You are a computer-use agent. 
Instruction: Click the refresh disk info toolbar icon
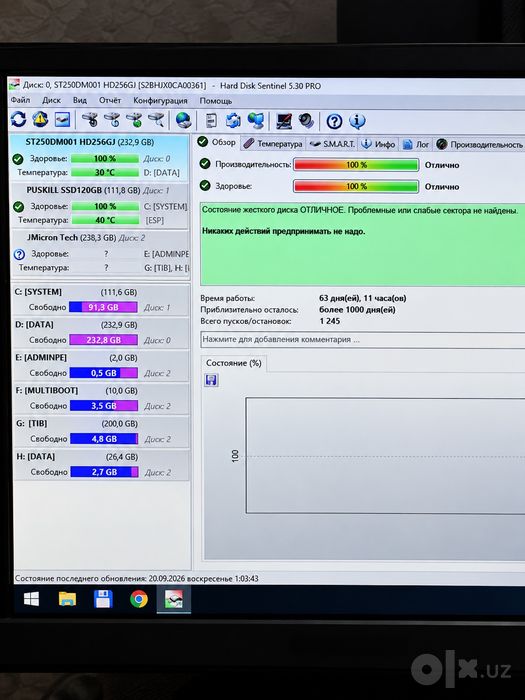[x=18, y=119]
